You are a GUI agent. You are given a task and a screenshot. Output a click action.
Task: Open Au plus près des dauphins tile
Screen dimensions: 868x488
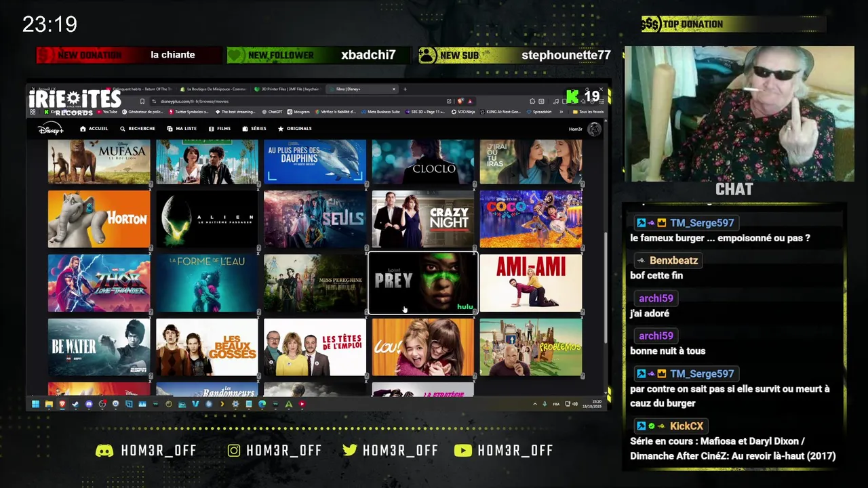coord(315,161)
